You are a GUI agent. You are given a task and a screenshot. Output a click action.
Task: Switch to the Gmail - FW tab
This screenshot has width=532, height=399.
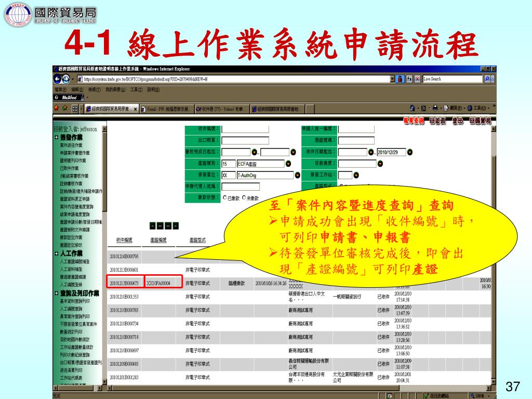pyautogui.click(x=168, y=109)
